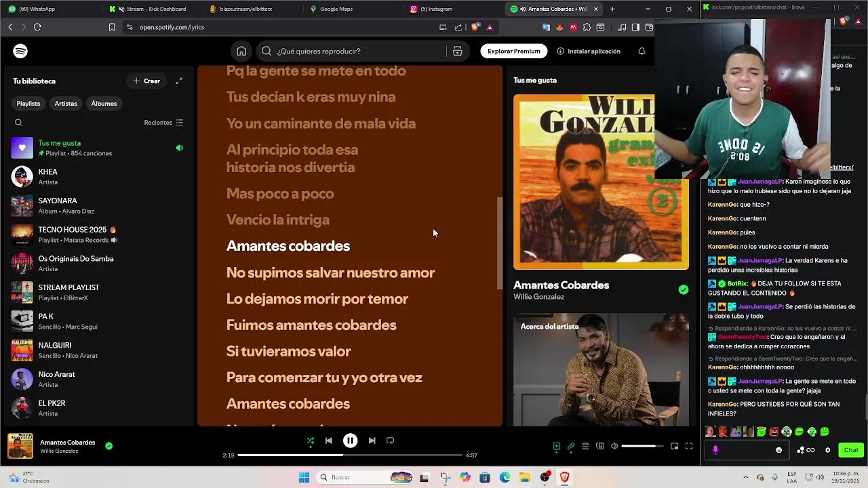Open Connect to a device
The height and width of the screenshot is (488, 868).
(599, 446)
